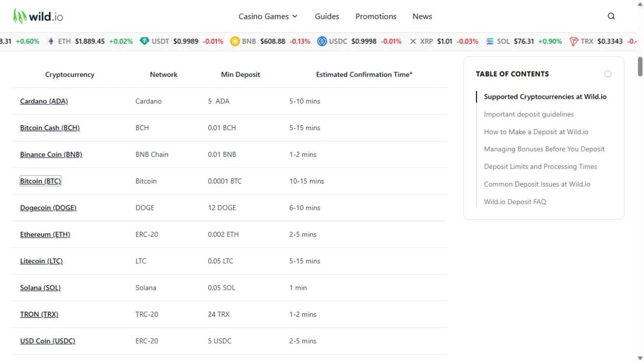Click the Network column header

pos(164,75)
